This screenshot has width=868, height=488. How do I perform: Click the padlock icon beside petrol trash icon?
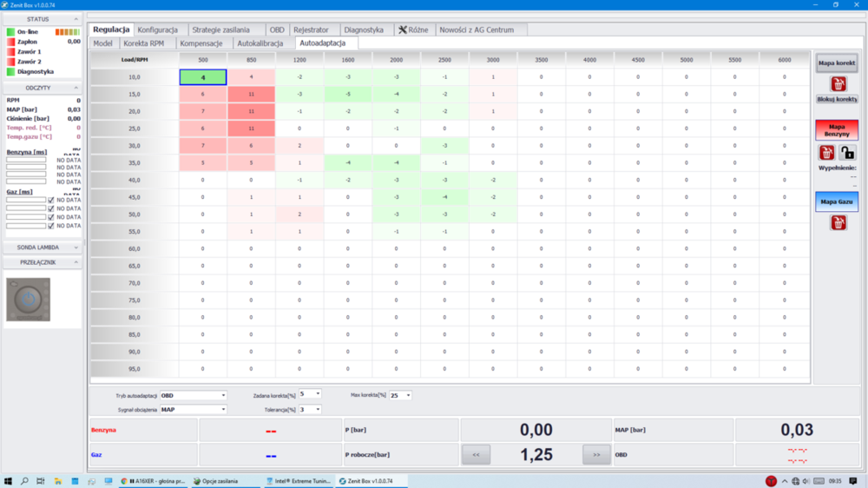click(847, 153)
